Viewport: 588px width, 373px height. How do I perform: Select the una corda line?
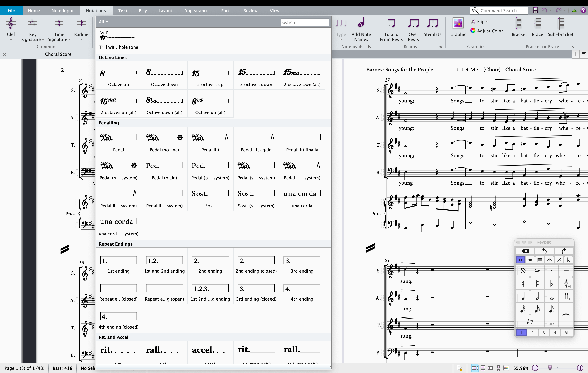click(302, 197)
